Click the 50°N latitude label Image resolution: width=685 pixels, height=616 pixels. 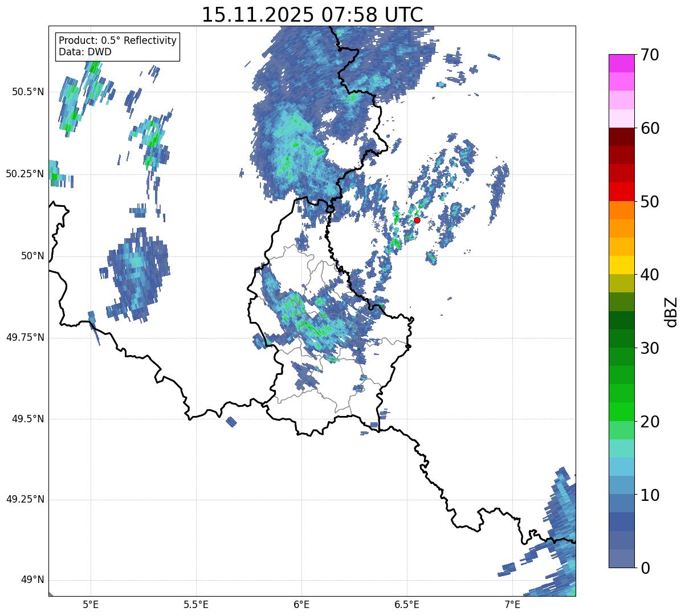(x=32, y=256)
